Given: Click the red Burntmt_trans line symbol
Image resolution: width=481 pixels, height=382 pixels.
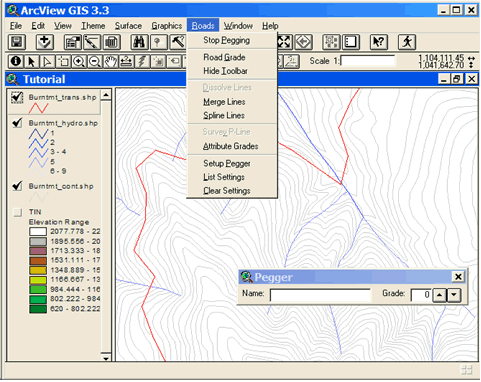Looking at the screenshot, I should coord(38,108).
